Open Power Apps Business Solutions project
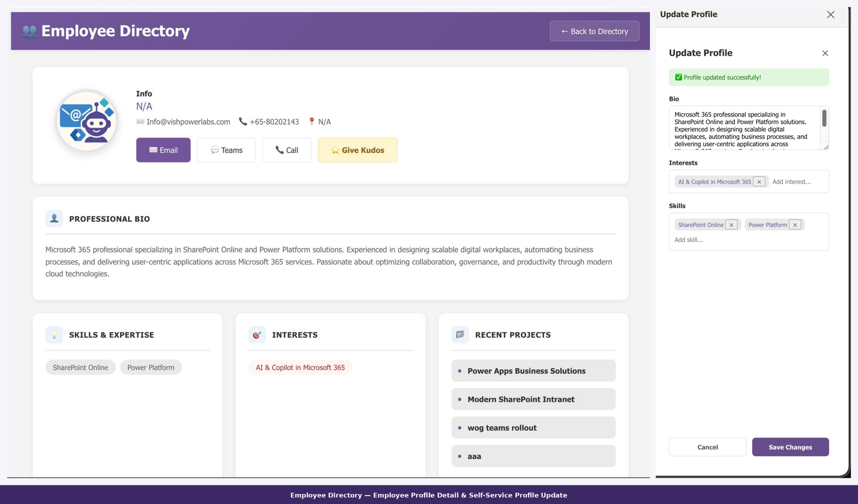 533,371
